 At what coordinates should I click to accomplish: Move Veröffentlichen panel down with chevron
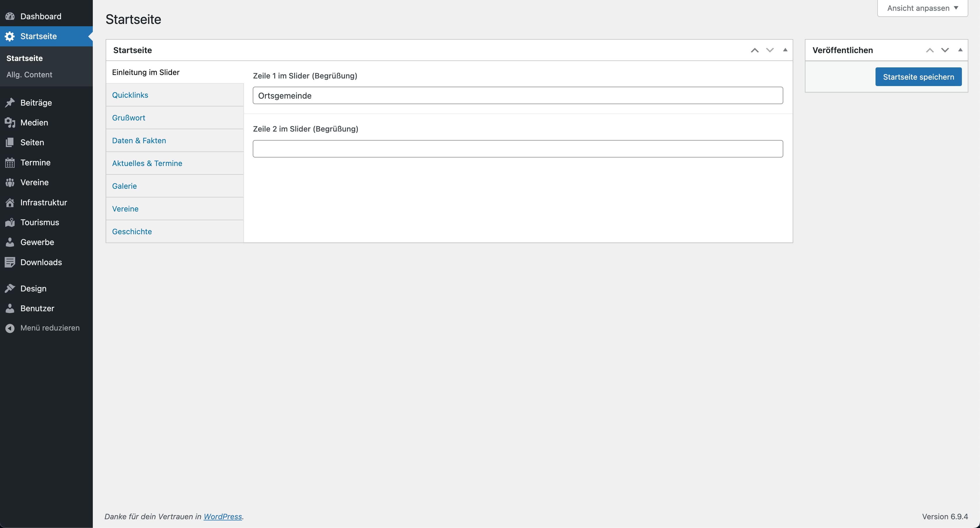coord(945,50)
